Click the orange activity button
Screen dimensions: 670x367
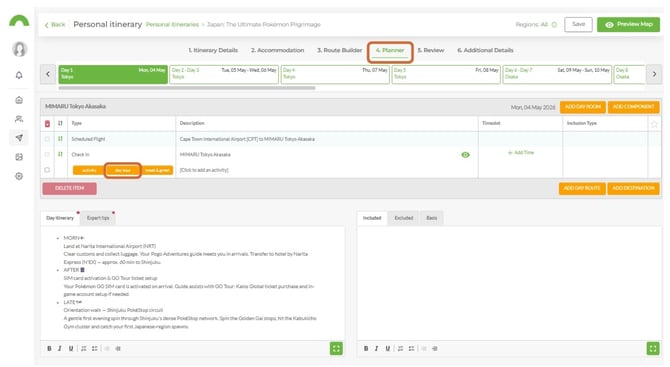point(89,170)
